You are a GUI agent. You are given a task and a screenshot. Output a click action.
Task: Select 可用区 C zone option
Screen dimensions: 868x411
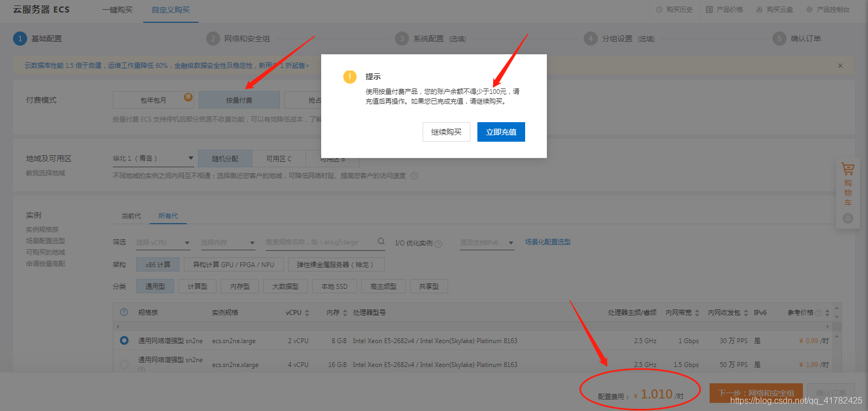(279, 159)
